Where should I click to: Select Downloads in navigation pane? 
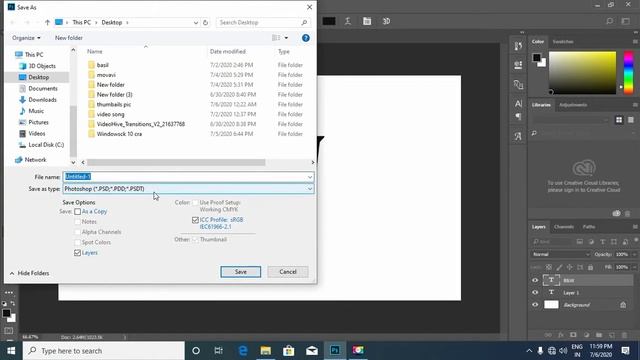click(42, 100)
